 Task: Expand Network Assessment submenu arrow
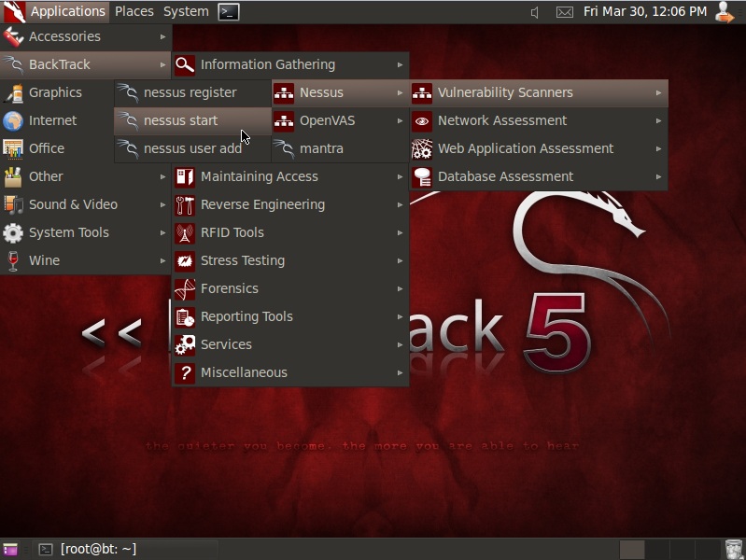[x=658, y=120]
